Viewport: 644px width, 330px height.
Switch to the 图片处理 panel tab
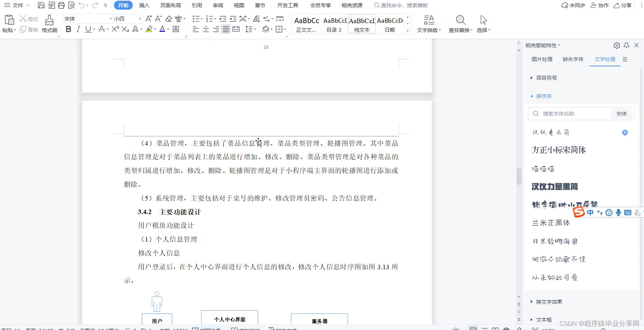(x=542, y=59)
